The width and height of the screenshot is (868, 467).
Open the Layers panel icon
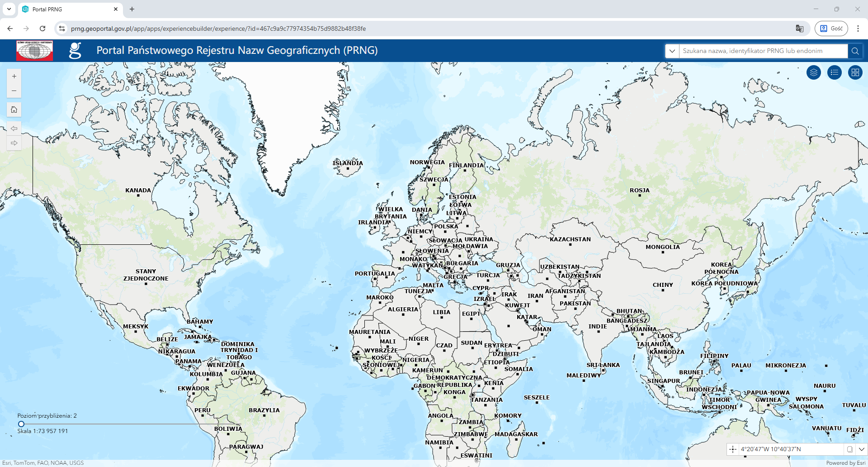click(813, 72)
